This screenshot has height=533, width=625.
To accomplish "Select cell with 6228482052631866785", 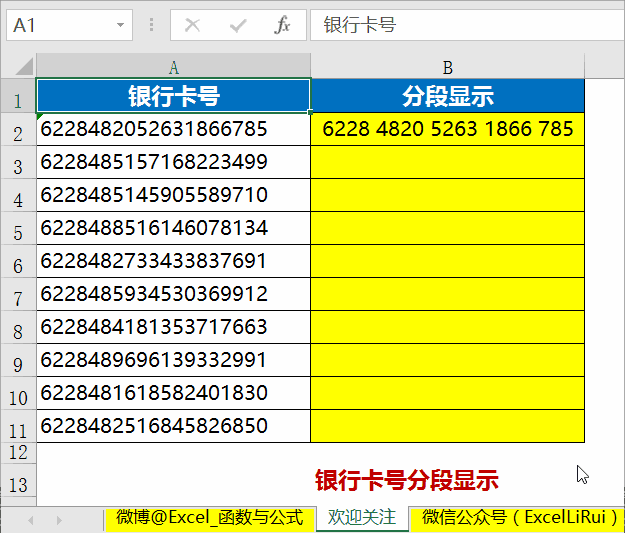I will click(173, 129).
